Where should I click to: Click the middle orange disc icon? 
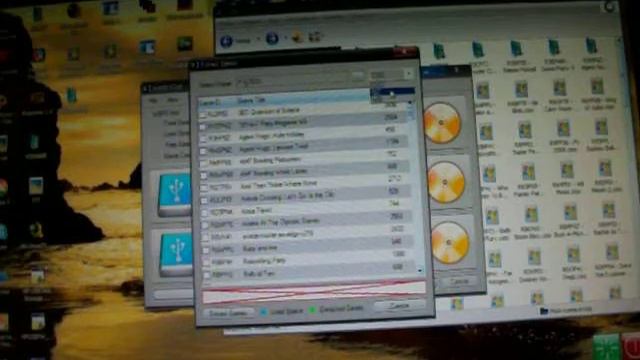tap(446, 182)
